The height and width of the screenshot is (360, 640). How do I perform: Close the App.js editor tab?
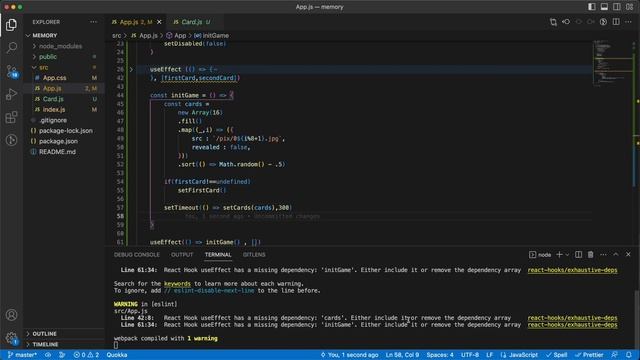(159, 22)
